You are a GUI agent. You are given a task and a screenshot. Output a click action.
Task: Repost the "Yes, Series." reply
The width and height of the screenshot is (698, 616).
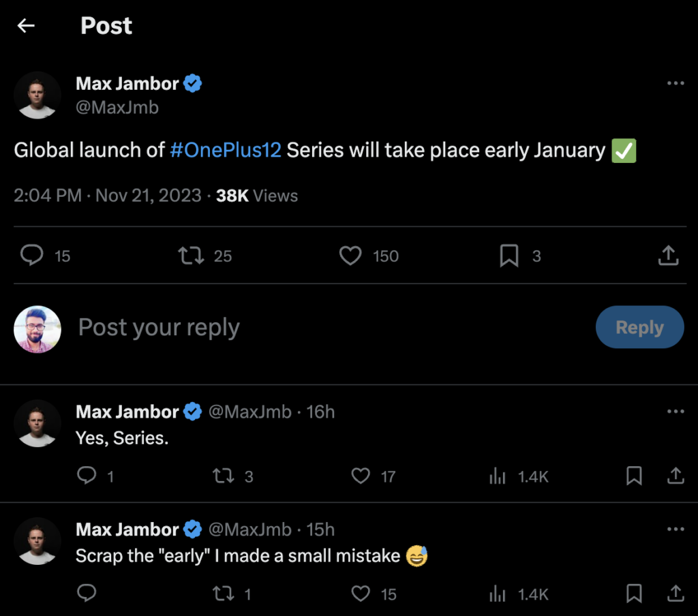223,476
